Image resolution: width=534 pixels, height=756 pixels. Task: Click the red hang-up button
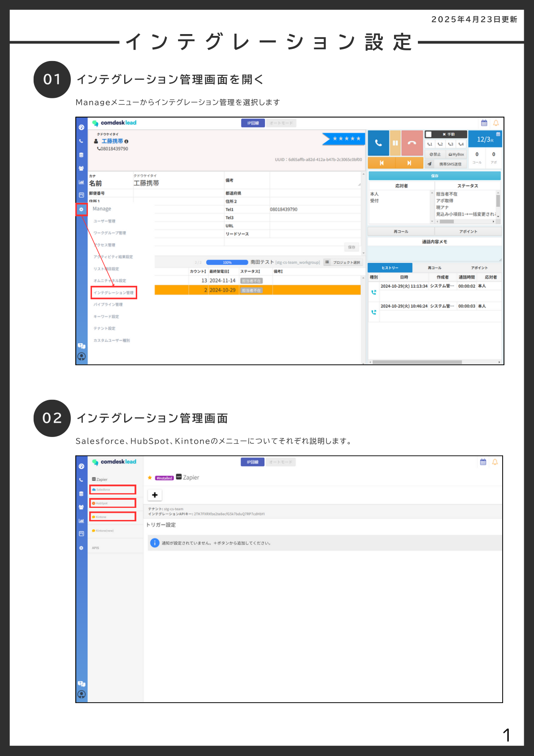pos(412,143)
